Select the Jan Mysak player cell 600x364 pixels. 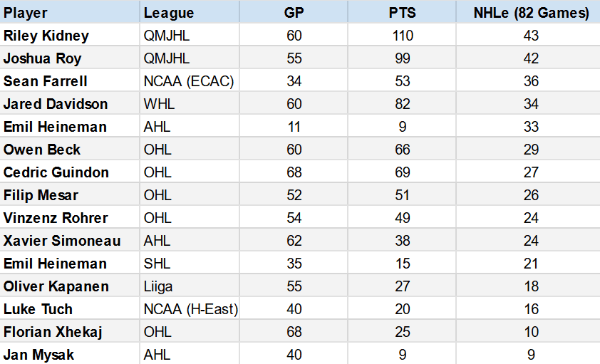click(70, 354)
